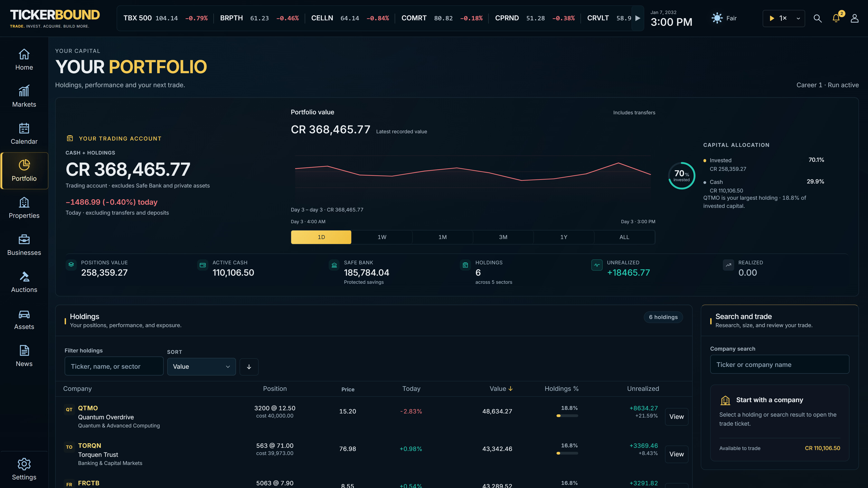Click the 70% invested donut chart
The width and height of the screenshot is (868, 488).
pyautogui.click(x=681, y=176)
